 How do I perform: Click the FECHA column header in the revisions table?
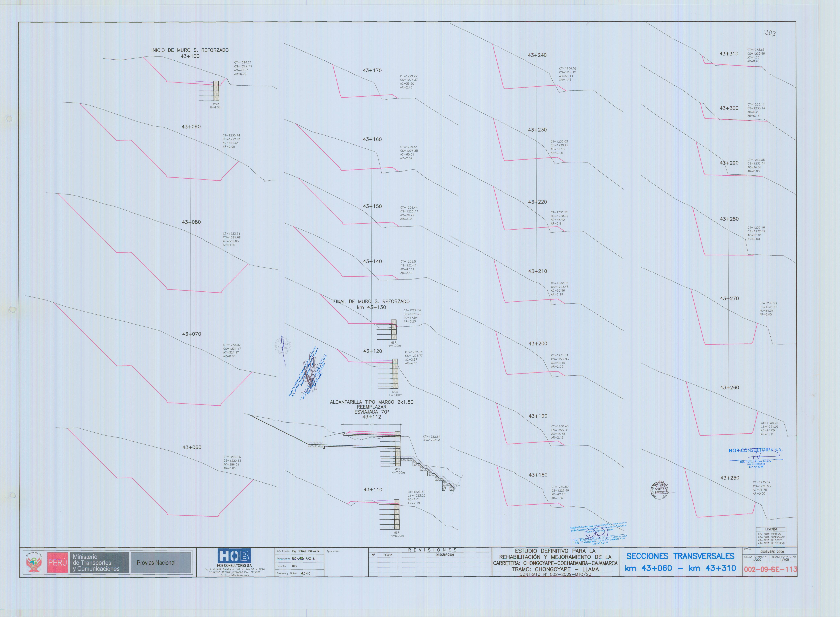click(x=388, y=555)
